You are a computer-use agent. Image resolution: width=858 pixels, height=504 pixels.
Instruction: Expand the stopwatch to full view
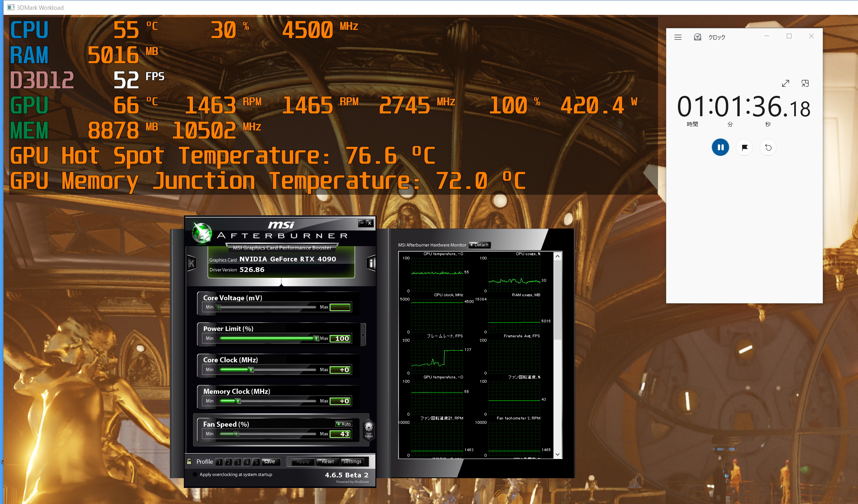[786, 83]
